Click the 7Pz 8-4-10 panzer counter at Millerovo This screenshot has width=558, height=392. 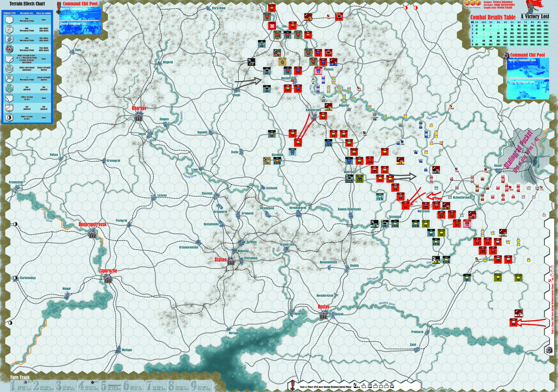coord(349,178)
